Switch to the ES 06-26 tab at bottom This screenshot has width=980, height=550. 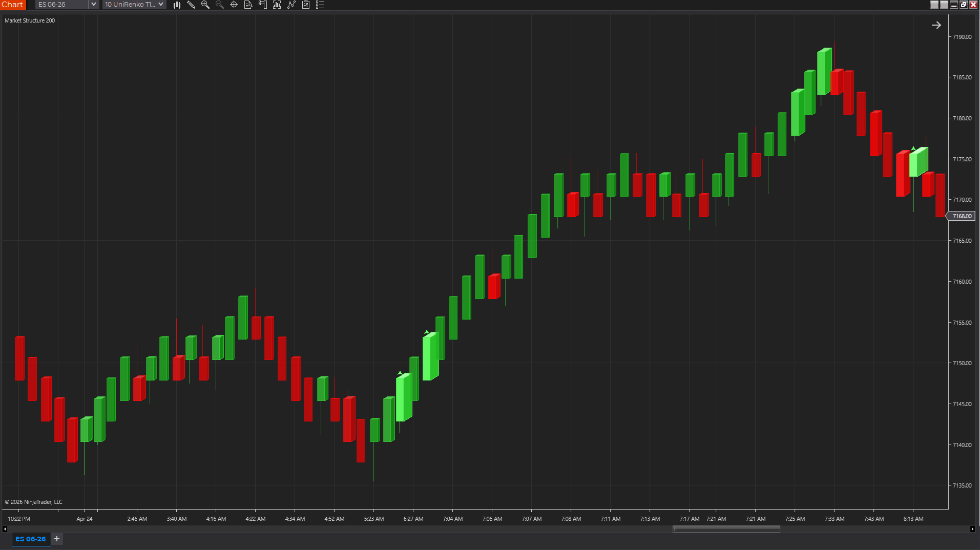31,539
